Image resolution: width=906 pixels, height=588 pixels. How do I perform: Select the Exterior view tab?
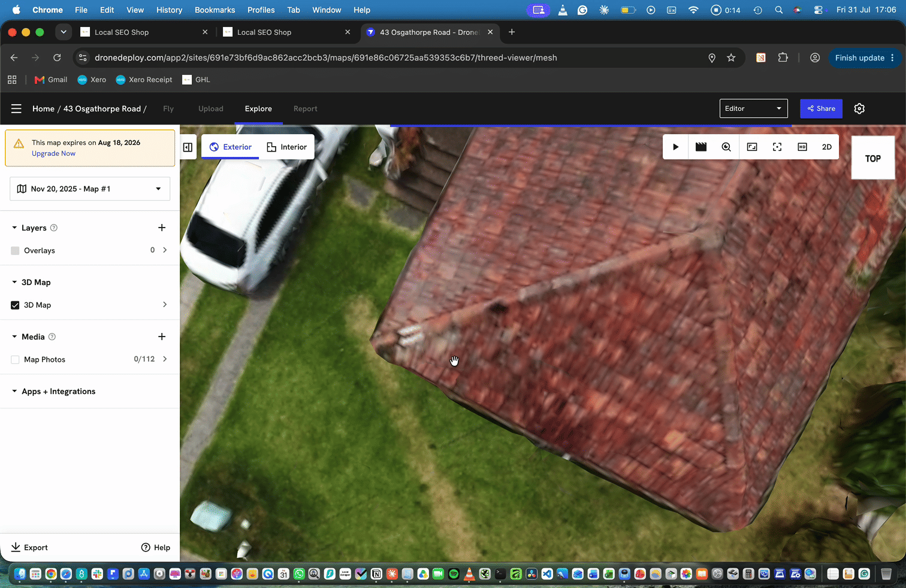point(231,147)
